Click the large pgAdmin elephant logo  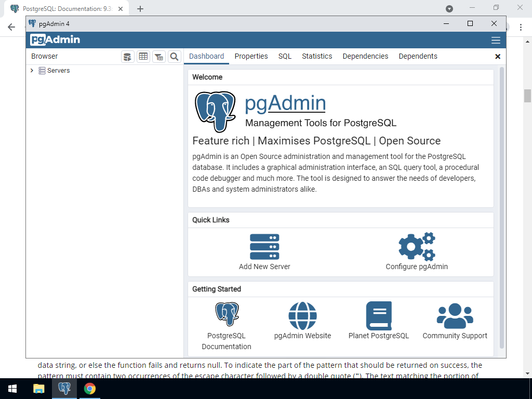point(215,111)
